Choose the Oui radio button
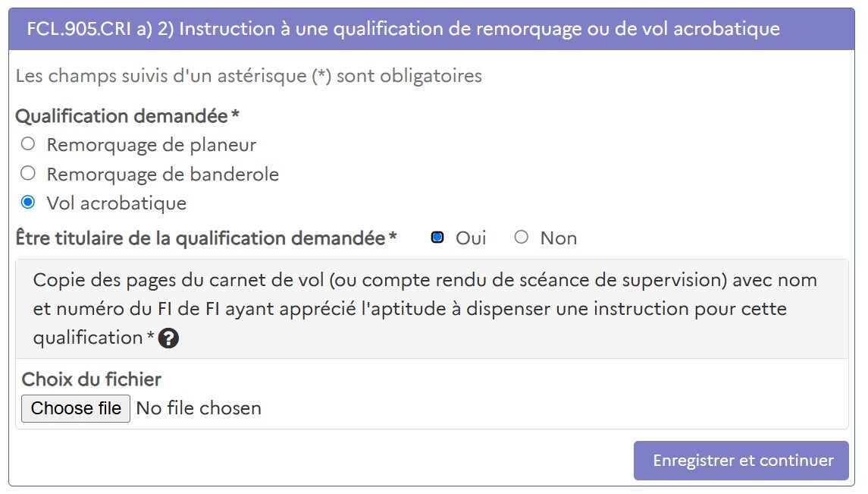This screenshot has height=494, width=868. (x=437, y=238)
